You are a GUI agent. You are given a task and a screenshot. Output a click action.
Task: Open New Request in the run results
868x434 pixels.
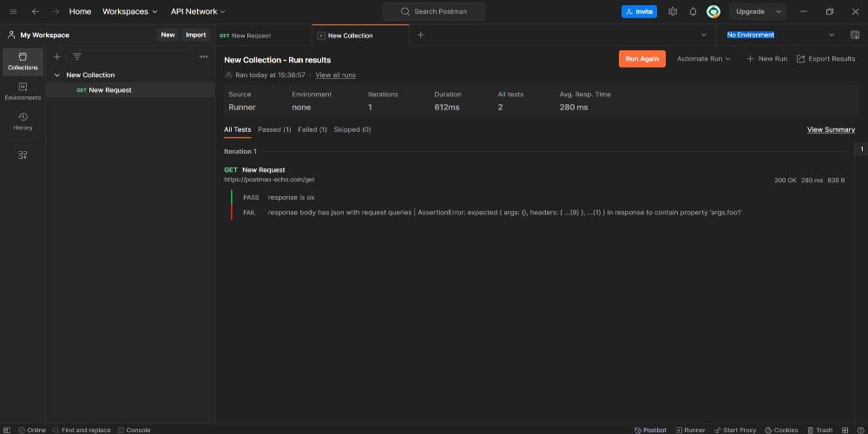[x=264, y=170]
